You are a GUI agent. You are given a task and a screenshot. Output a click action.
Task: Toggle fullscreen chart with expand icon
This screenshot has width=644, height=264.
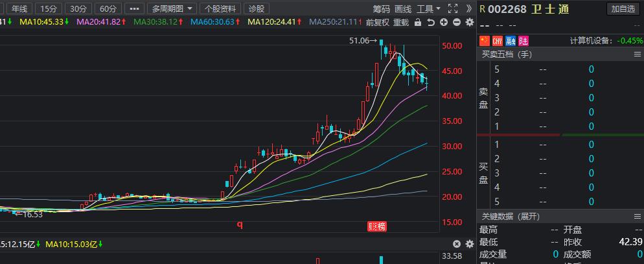click(x=453, y=8)
